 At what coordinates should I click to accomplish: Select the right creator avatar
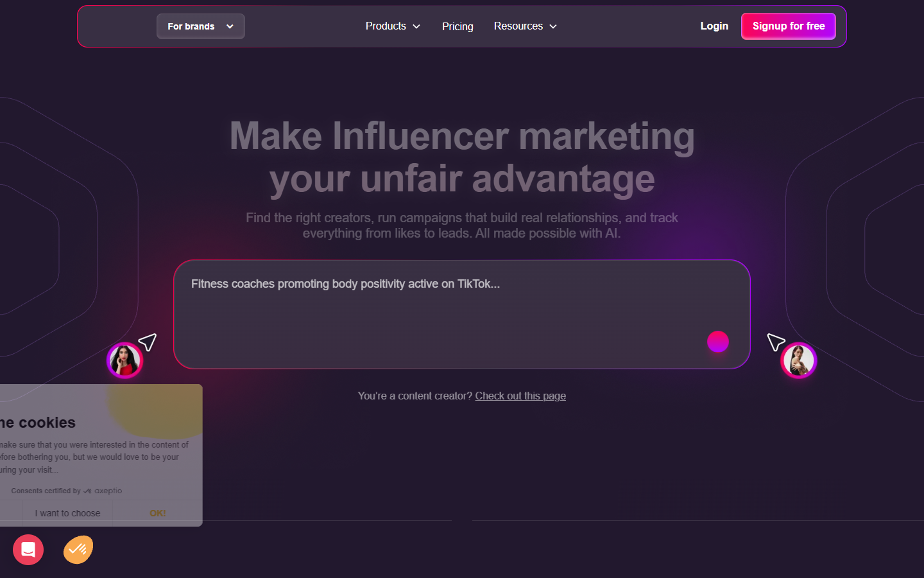[x=799, y=360]
